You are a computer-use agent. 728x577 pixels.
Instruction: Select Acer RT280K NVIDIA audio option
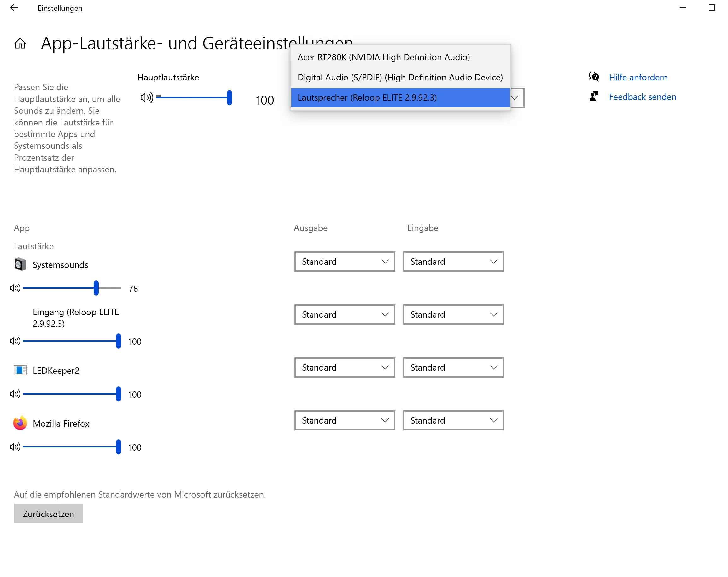(383, 57)
